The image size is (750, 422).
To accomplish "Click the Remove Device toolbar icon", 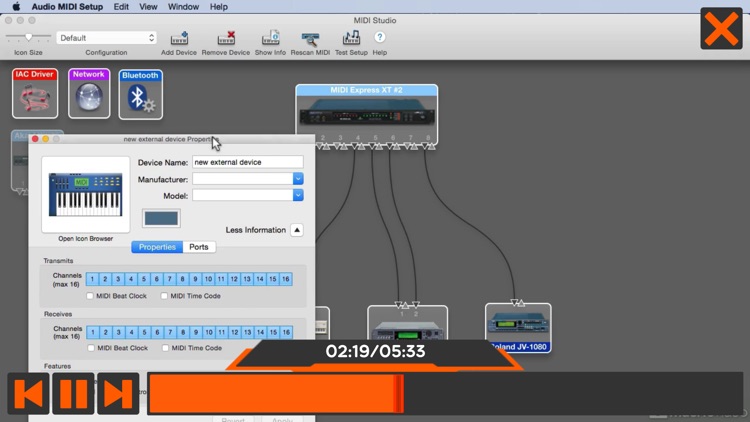I will click(x=226, y=38).
